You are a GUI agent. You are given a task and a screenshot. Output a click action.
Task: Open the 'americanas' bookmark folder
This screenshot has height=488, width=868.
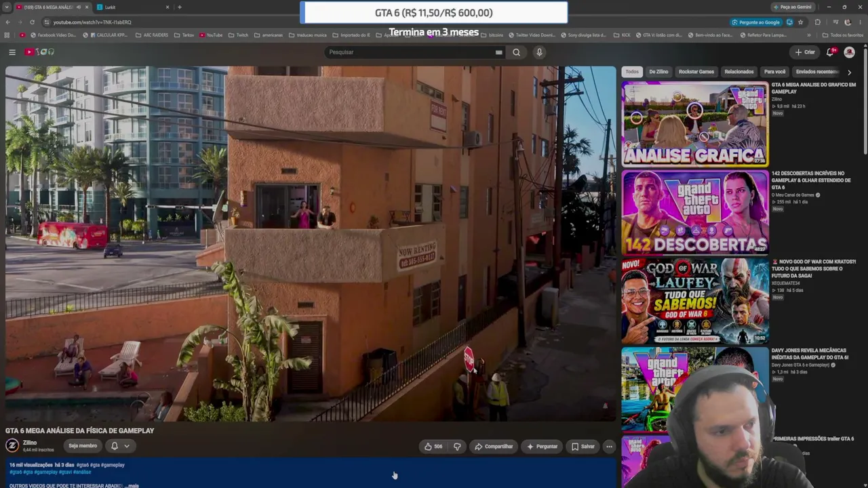tap(269, 35)
